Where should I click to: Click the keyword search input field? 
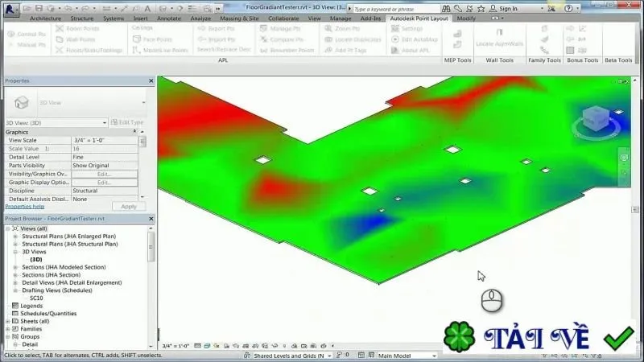[x=396, y=9]
